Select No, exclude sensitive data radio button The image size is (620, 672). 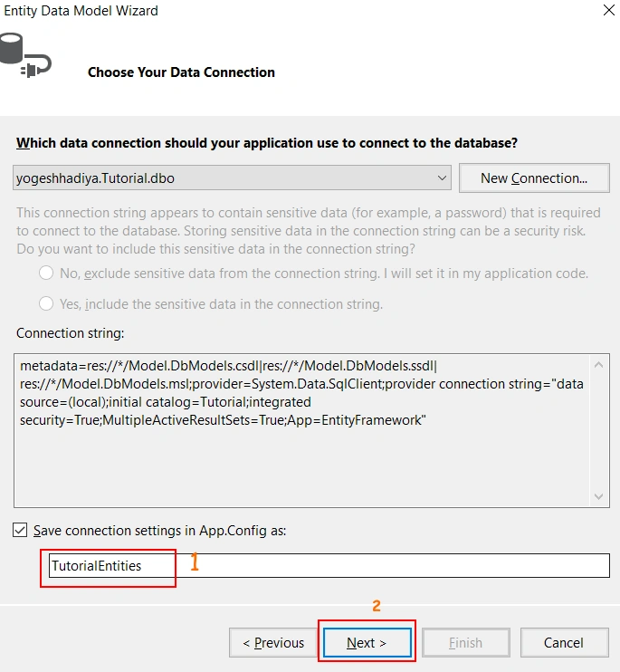[46, 273]
